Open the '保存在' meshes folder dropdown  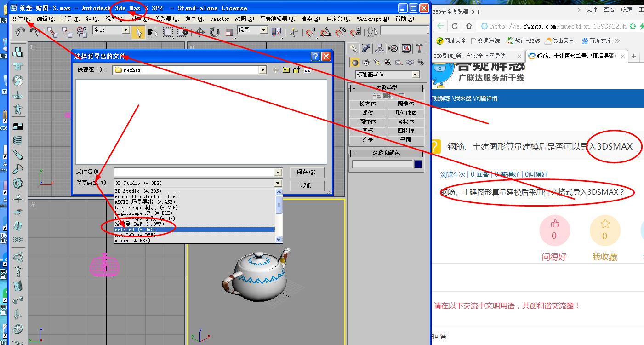190,70
